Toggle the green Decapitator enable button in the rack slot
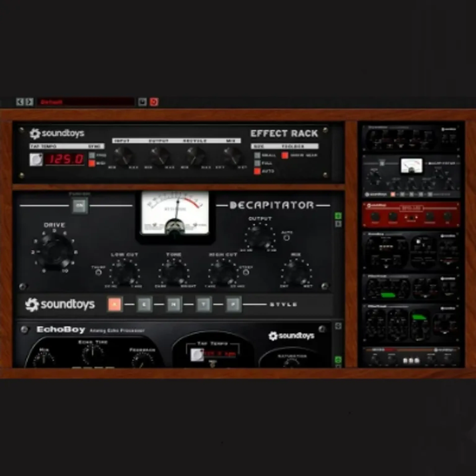The height and width of the screenshot is (476, 476). click(x=338, y=216)
